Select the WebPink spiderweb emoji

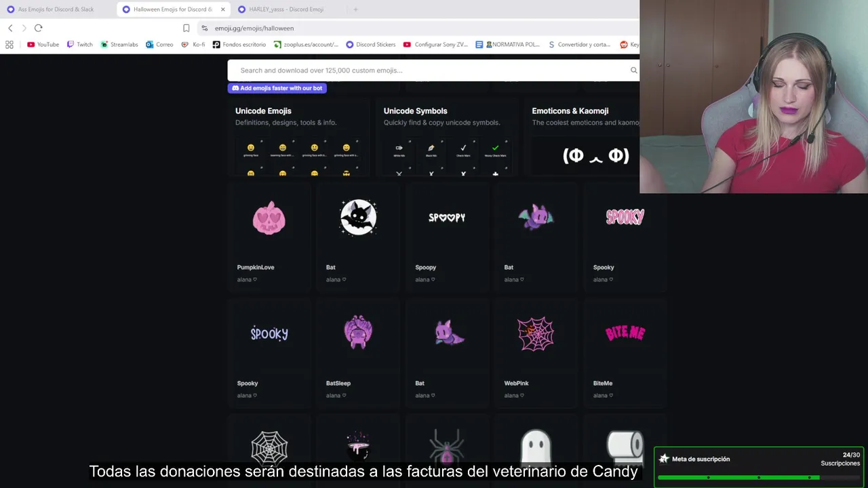(536, 333)
